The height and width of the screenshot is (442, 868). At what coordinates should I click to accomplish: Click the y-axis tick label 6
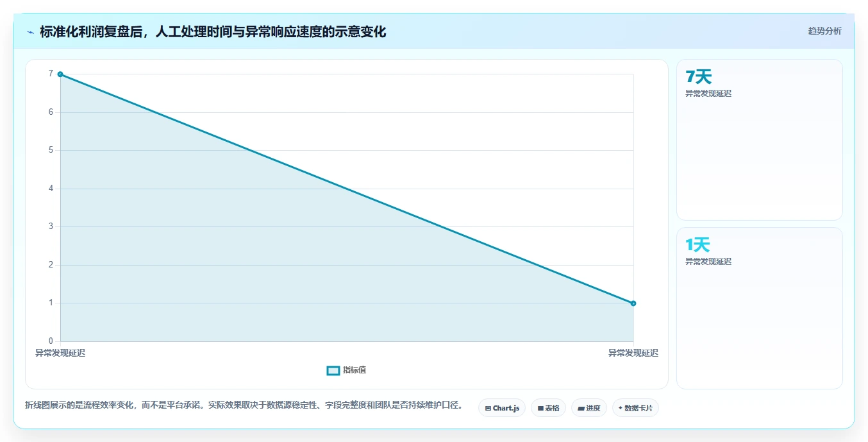[51, 112]
